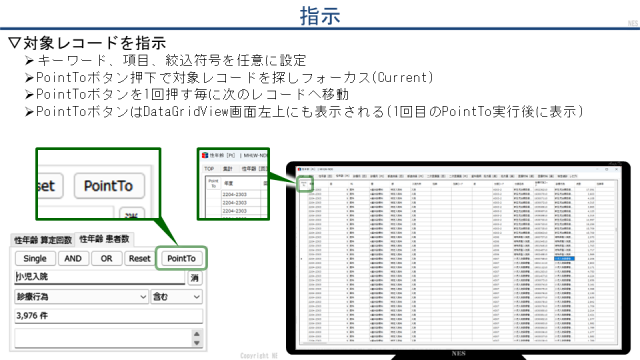Click the keyword field containing 小児入院
The height and width of the screenshot is (360, 640).
click(x=100, y=277)
